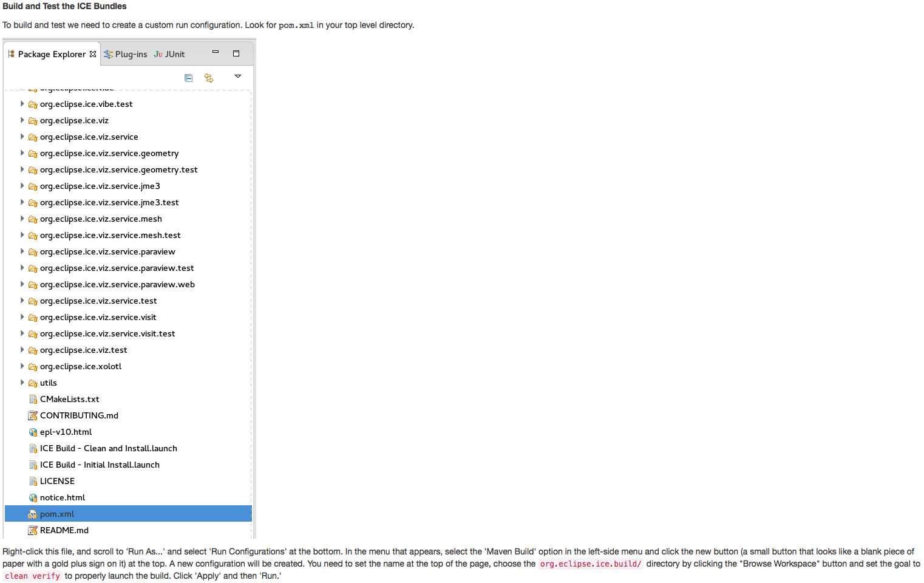The height and width of the screenshot is (583, 924).
Task: Select the notice.html file
Action: 63,497
